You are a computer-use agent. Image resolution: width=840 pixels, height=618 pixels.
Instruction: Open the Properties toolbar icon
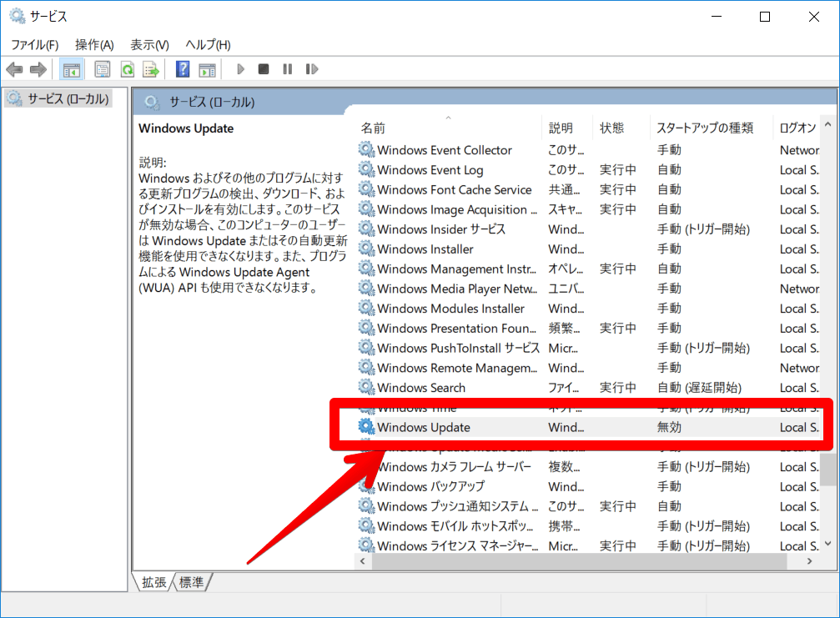click(103, 69)
